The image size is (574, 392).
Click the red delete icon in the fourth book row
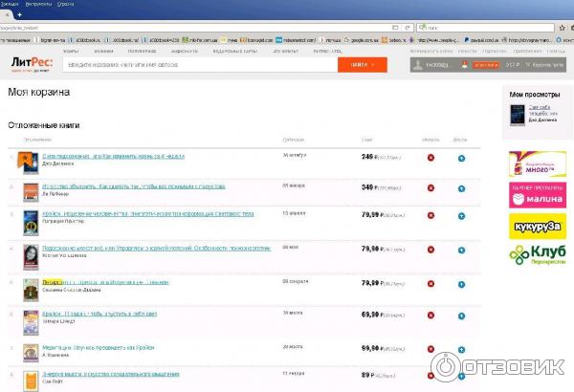[430, 252]
